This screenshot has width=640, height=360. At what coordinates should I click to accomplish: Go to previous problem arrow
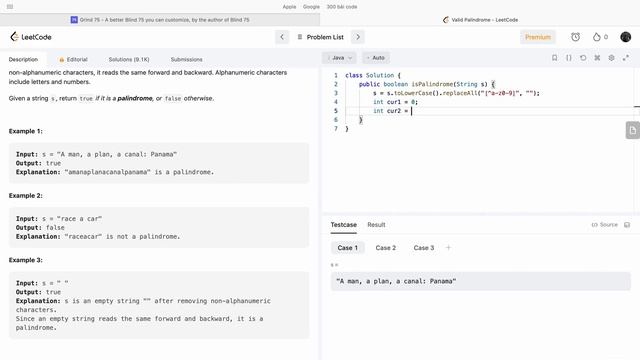282,37
